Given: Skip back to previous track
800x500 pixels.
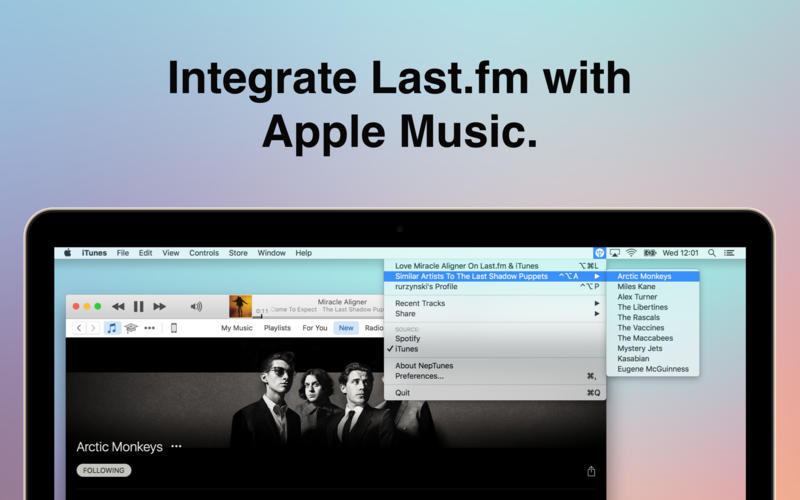Looking at the screenshot, I should tap(118, 306).
